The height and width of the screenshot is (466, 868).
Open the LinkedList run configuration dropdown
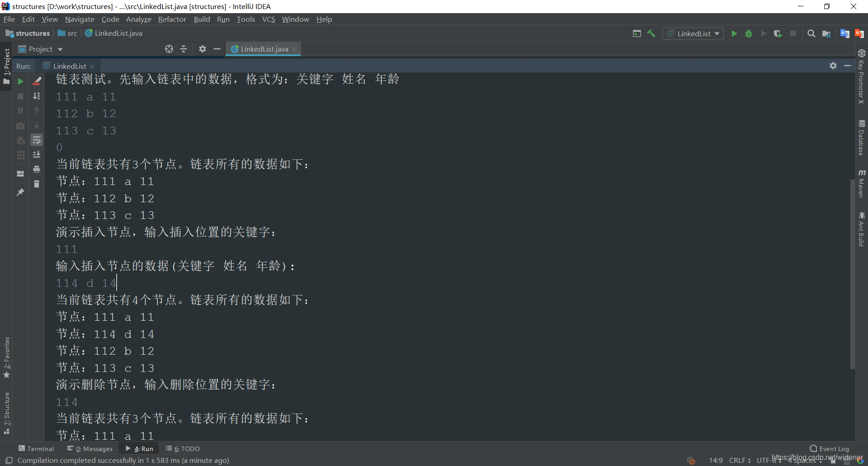(693, 33)
